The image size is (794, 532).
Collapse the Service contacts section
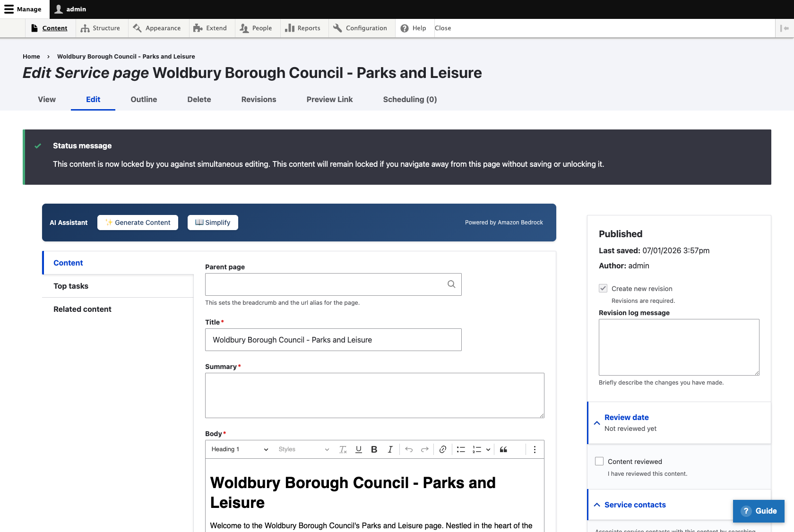596,505
